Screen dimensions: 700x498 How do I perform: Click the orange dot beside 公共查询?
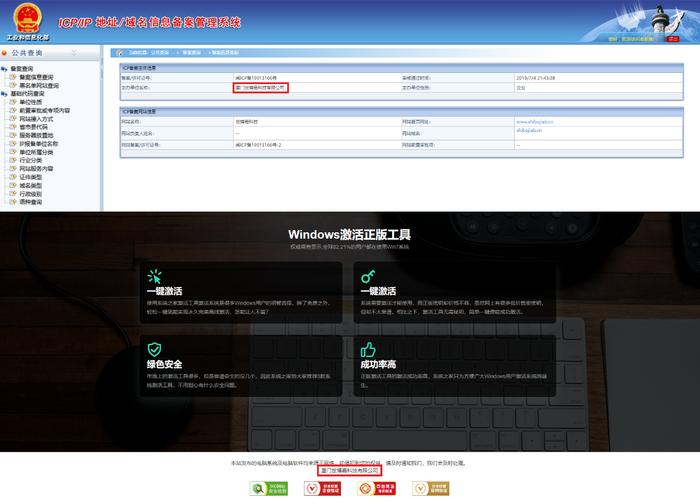[x=4, y=53]
